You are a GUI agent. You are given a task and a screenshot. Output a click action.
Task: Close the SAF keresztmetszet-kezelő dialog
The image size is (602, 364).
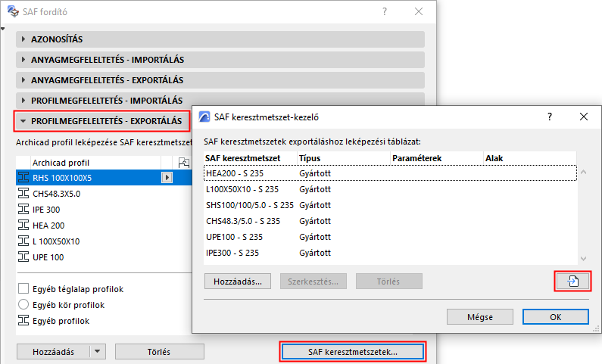(x=584, y=117)
